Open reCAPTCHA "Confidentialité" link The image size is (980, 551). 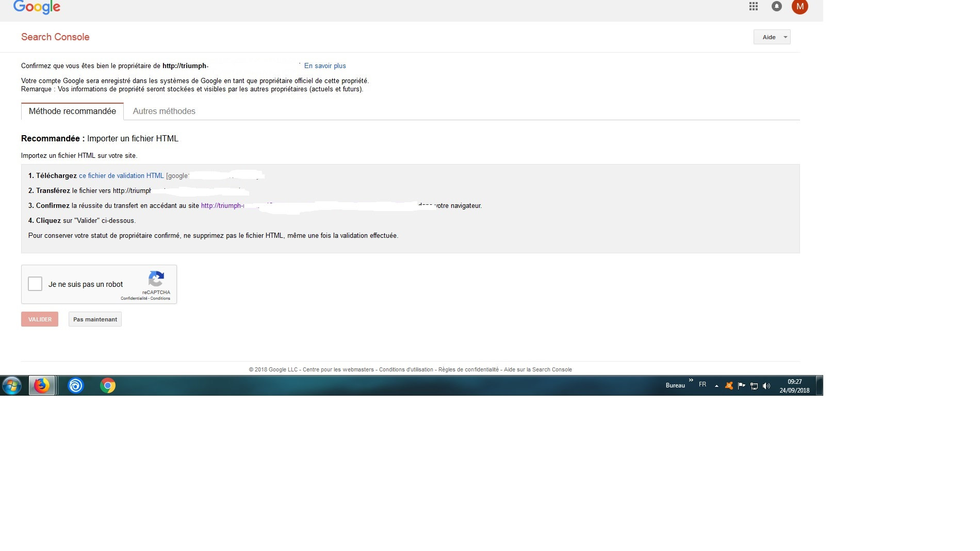click(x=134, y=298)
